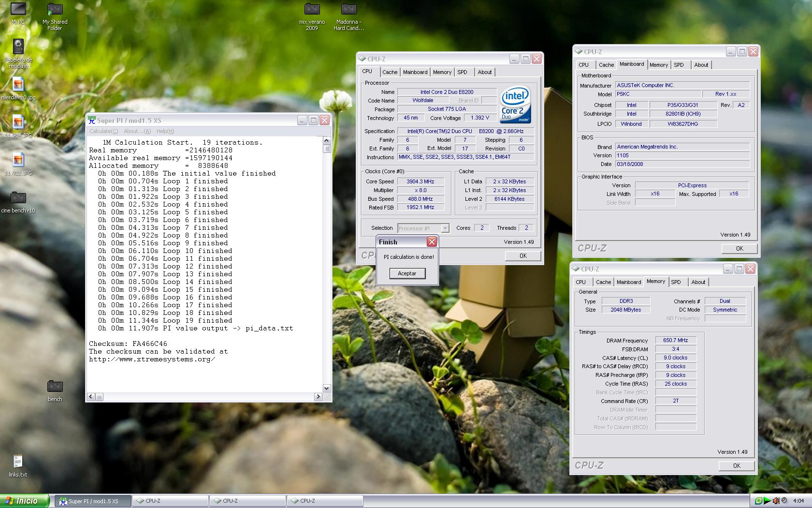Click the Bus Speed 488.0 MHz field

(x=420, y=199)
